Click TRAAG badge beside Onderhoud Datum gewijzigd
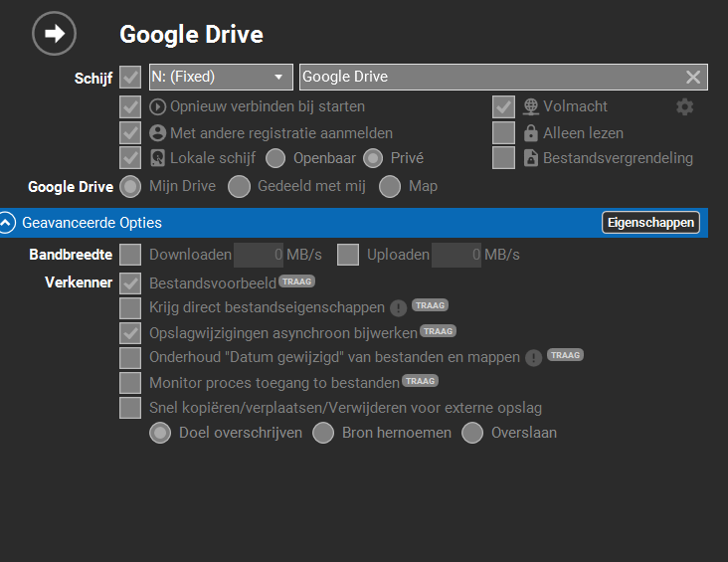The width and height of the screenshot is (728, 562). click(565, 355)
